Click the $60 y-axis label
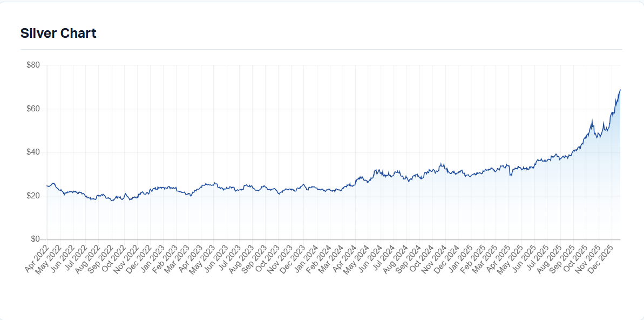The height and width of the screenshot is (320, 644). coord(33,109)
